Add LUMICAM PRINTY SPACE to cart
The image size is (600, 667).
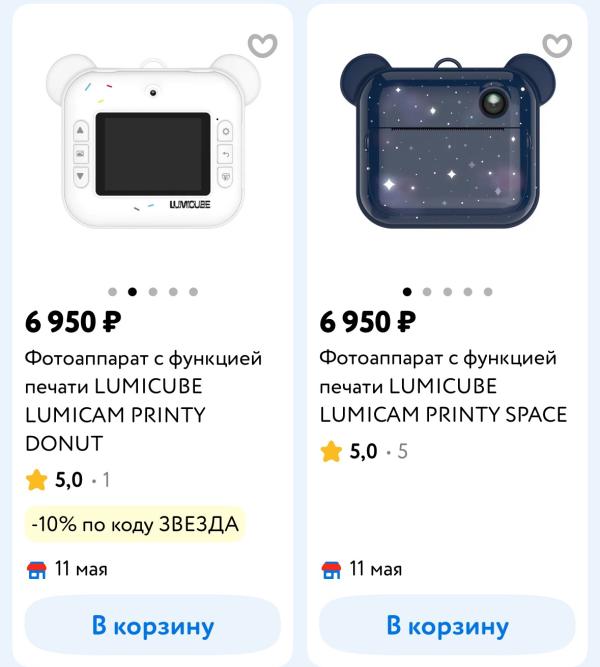pyautogui.click(x=447, y=626)
